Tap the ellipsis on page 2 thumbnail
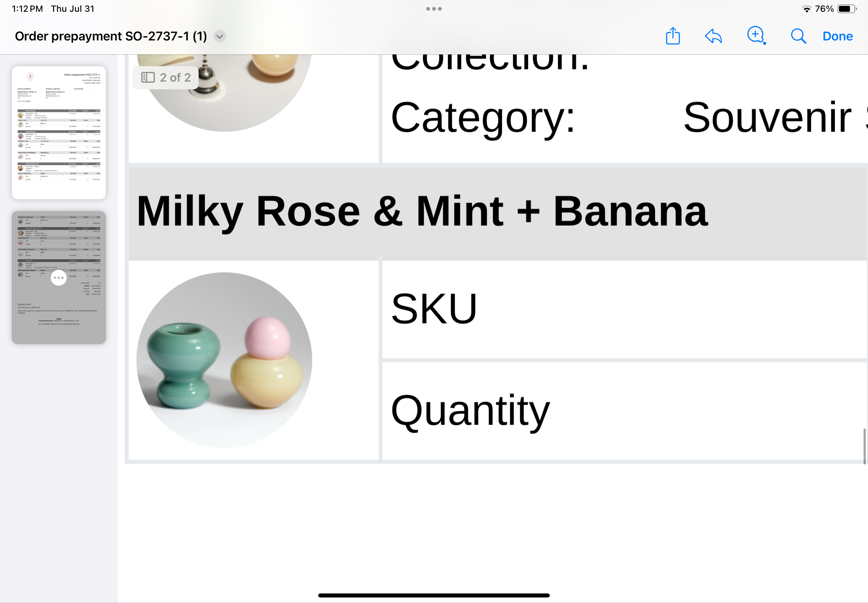868x603 pixels. pos(58,278)
